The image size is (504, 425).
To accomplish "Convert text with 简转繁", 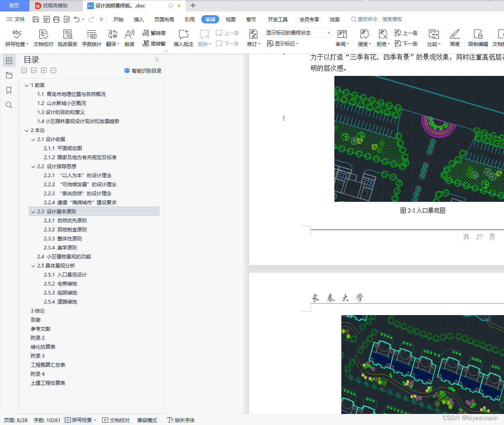I will tap(154, 44).
